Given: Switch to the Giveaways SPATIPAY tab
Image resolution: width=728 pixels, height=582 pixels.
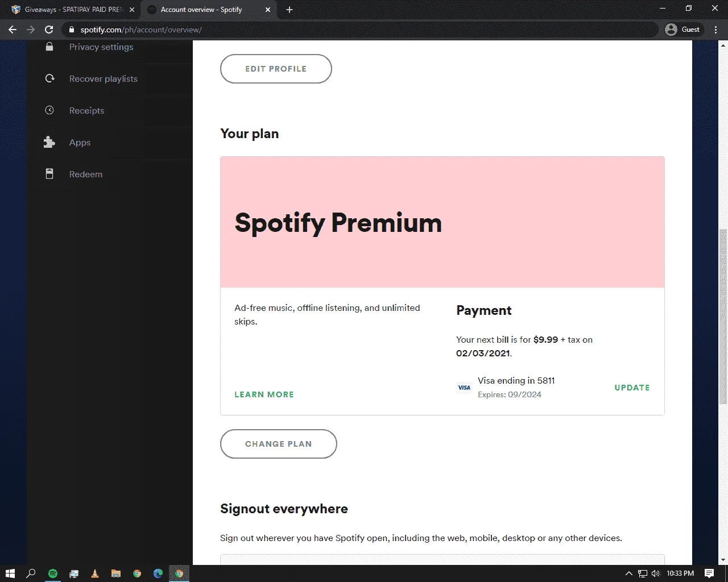Looking at the screenshot, I should (73, 10).
